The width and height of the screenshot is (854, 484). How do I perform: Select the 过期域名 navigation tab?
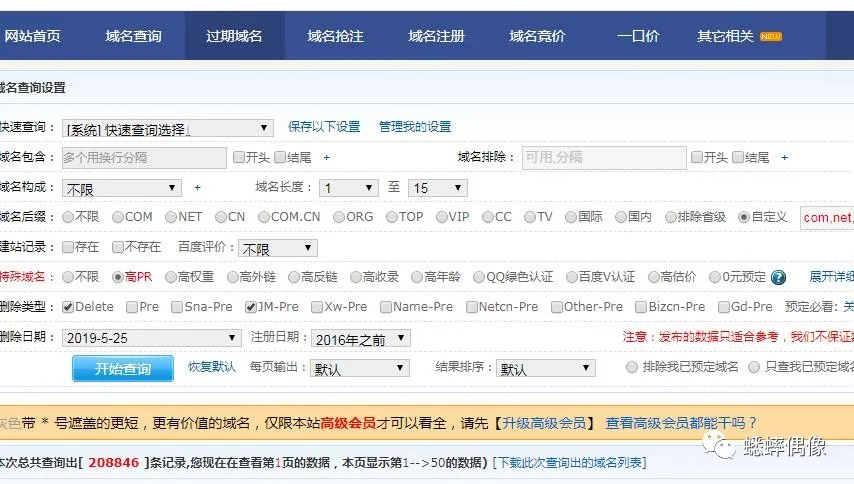234,36
